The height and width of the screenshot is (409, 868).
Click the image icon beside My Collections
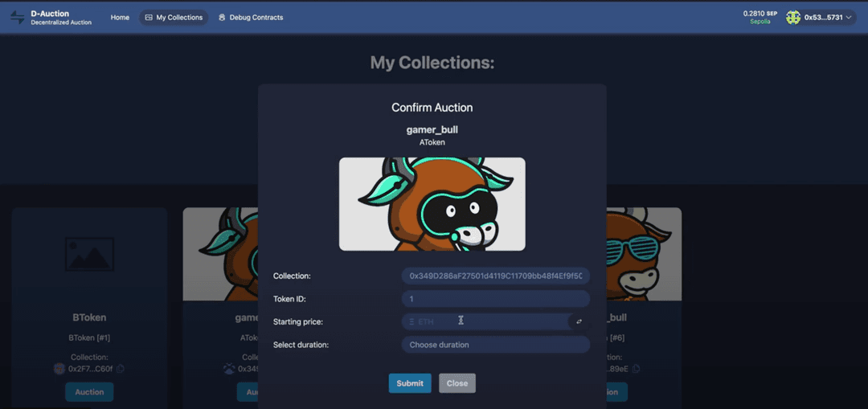149,18
